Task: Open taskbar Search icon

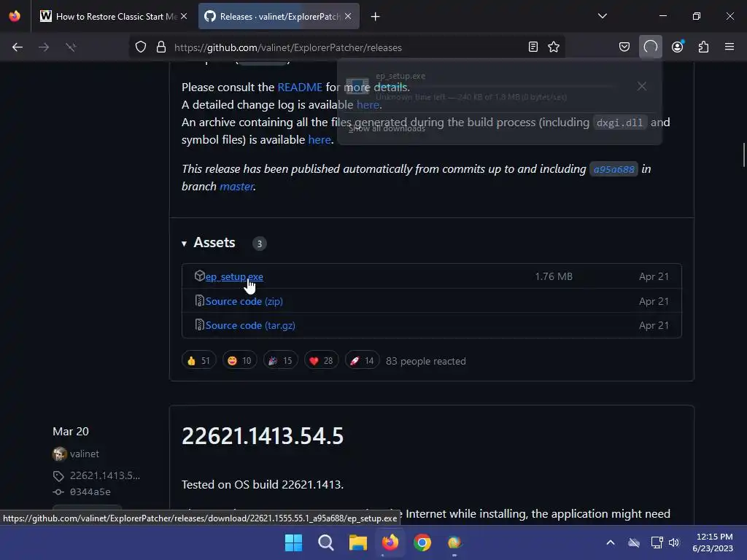Action: pos(326,542)
